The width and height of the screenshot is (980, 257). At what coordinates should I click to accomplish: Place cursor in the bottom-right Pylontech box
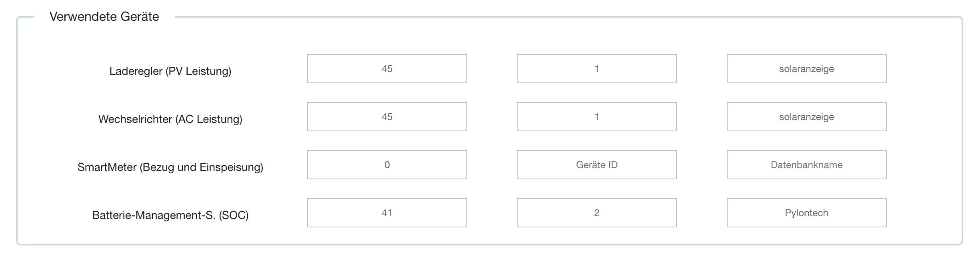(x=806, y=213)
